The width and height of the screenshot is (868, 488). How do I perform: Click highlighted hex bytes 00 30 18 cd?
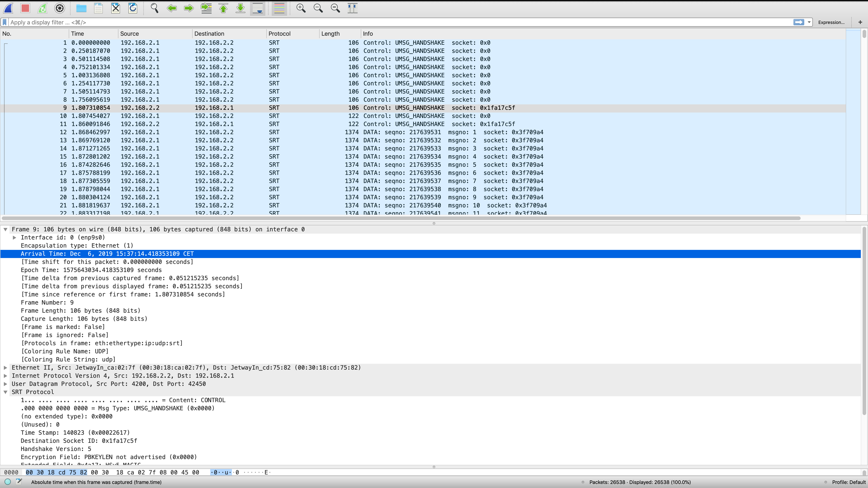pyautogui.click(x=56, y=472)
